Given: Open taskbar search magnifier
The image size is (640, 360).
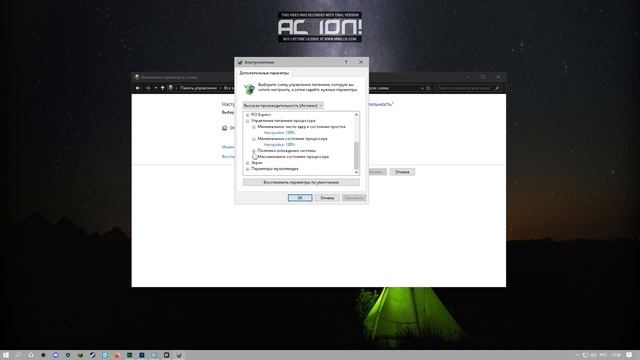Looking at the screenshot, I should click(x=18, y=355).
